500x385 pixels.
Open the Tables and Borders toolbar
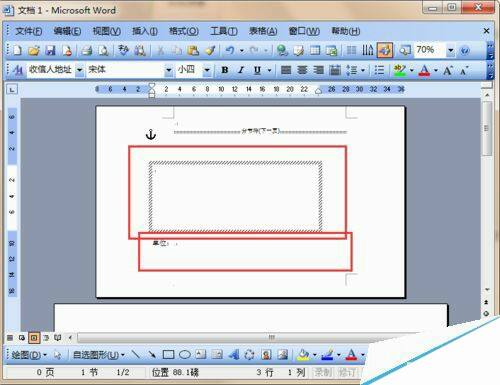click(299, 50)
